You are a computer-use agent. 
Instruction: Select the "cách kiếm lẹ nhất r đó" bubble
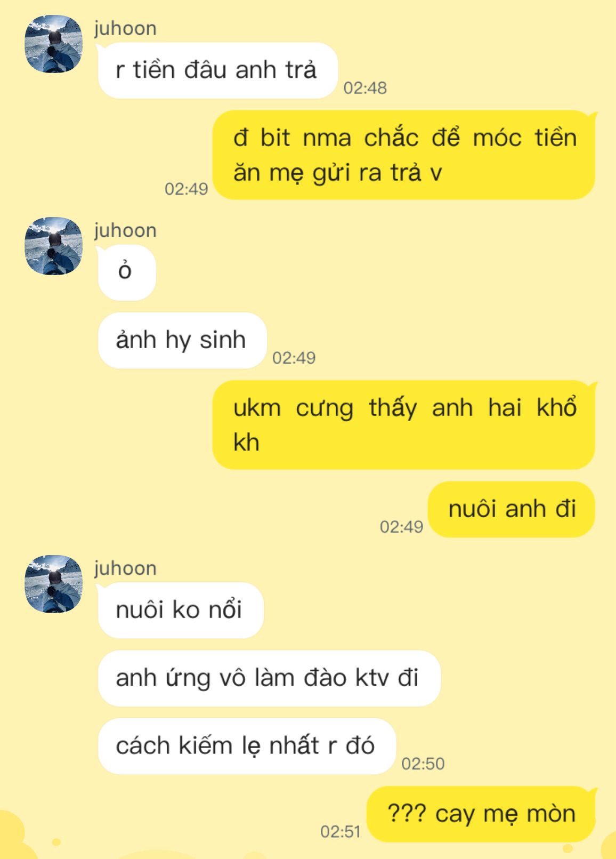click(x=247, y=746)
